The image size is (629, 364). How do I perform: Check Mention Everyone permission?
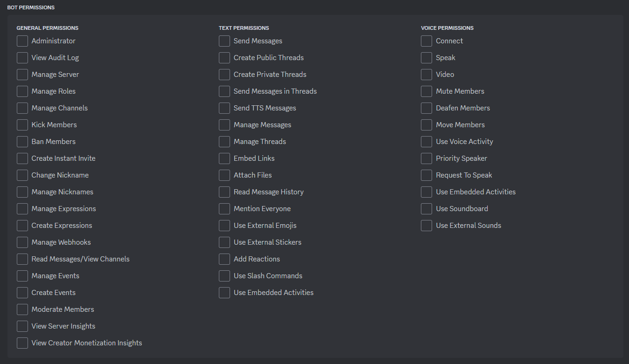[224, 209]
